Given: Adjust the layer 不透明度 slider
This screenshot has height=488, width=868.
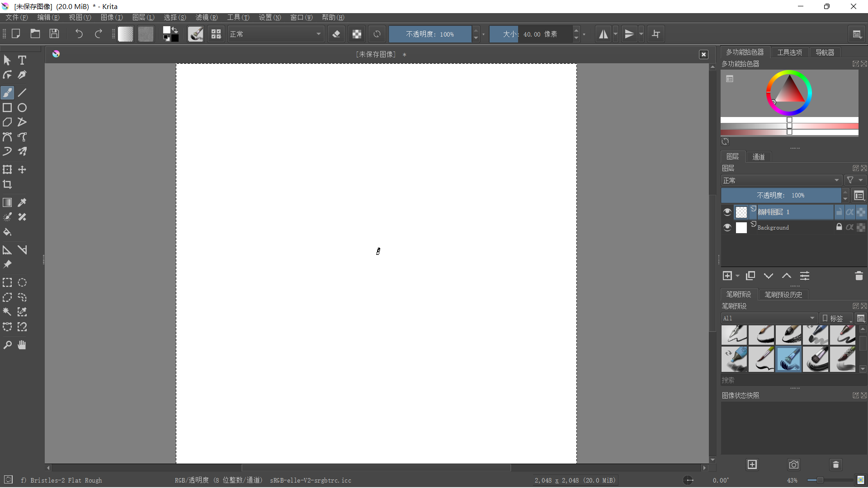Looking at the screenshot, I should coord(781,196).
